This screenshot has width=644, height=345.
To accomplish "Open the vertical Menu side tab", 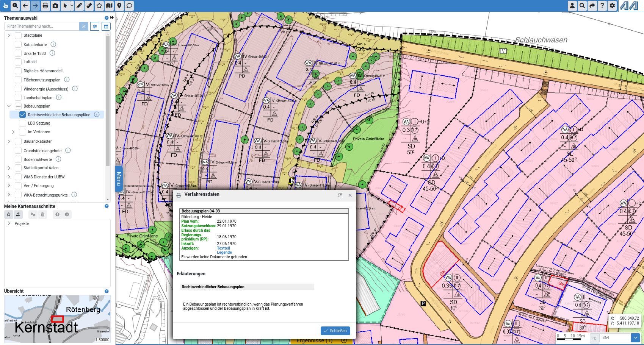I will [119, 178].
